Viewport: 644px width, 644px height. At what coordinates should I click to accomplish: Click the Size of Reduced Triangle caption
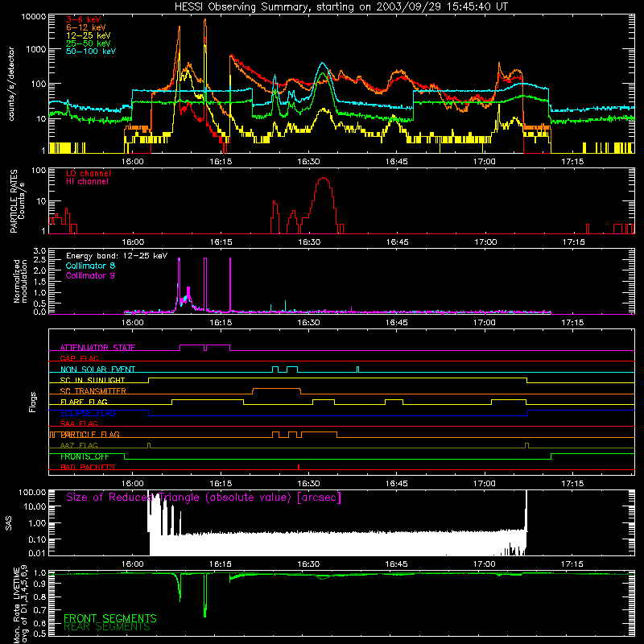(204, 497)
